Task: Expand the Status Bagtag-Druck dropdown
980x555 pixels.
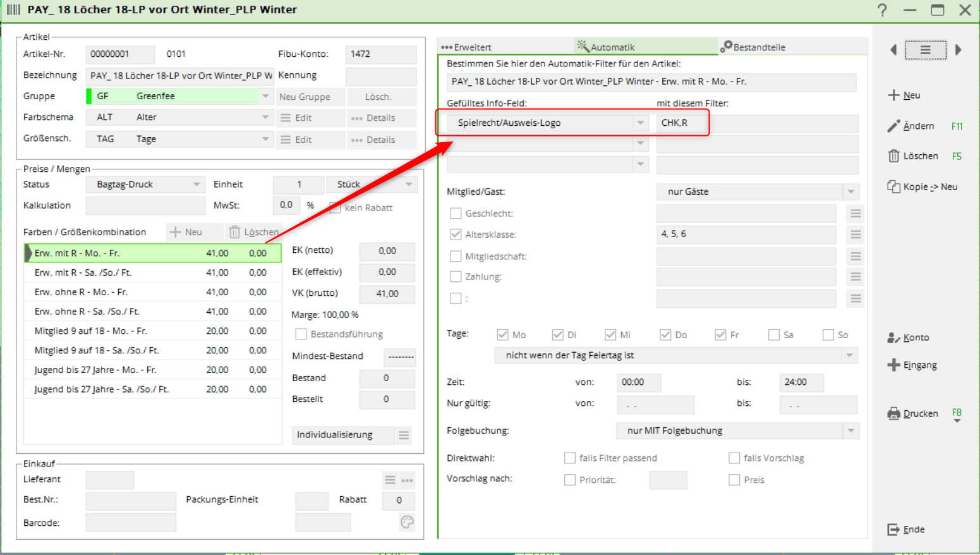Action: point(197,185)
